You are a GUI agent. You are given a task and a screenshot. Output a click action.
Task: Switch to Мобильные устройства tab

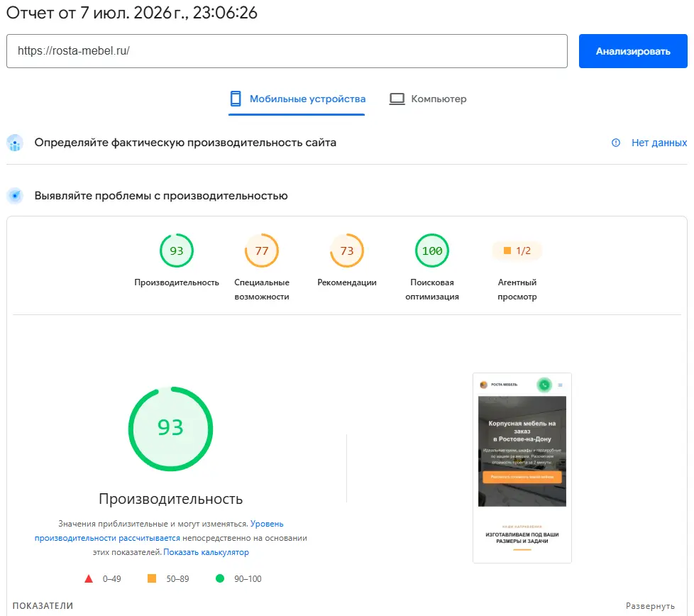click(x=297, y=99)
